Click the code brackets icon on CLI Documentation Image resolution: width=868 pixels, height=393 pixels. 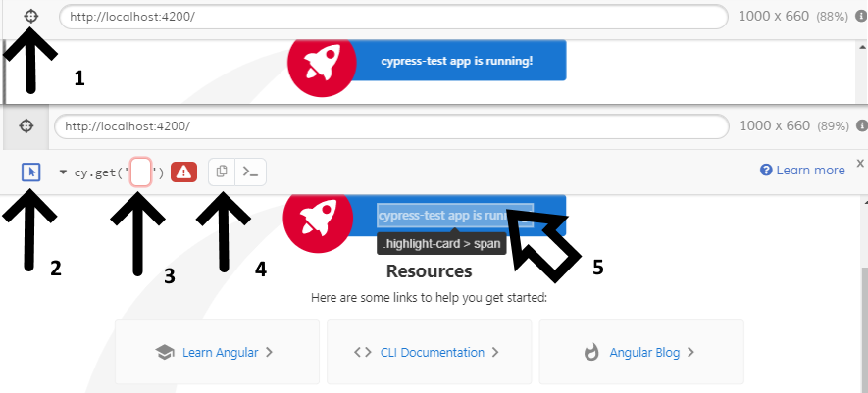click(363, 352)
